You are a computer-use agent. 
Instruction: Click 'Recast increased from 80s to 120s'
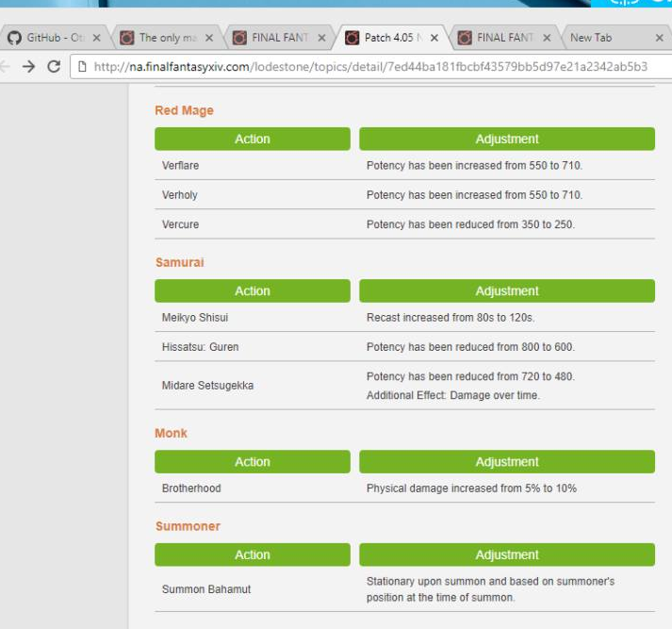[451, 318]
